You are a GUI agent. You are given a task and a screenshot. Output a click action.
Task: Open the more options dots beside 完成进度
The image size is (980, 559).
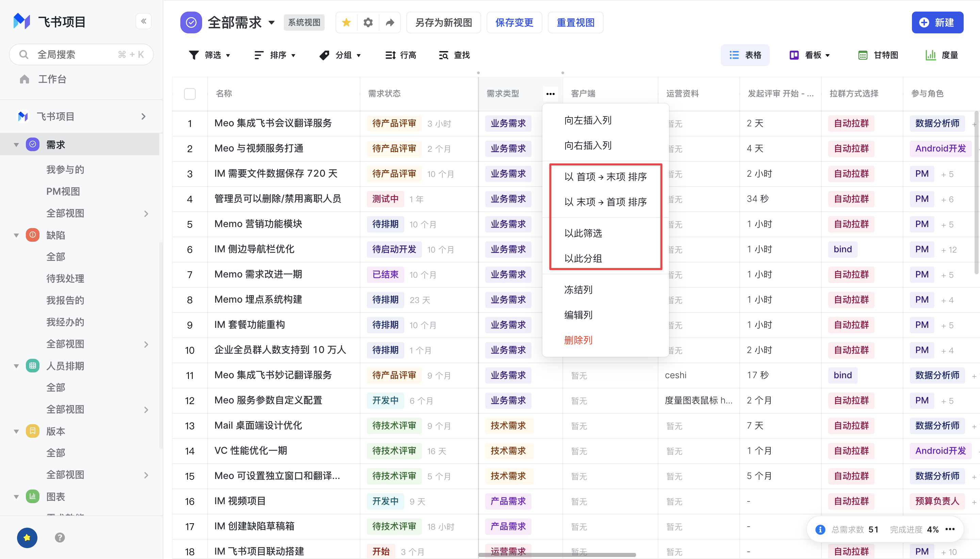(x=950, y=529)
